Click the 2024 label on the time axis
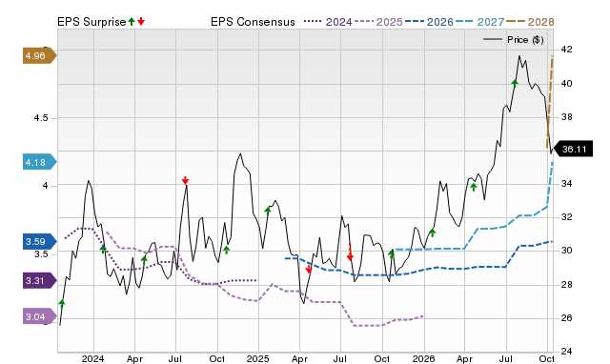The width and height of the screenshot is (610, 364). click(x=93, y=358)
